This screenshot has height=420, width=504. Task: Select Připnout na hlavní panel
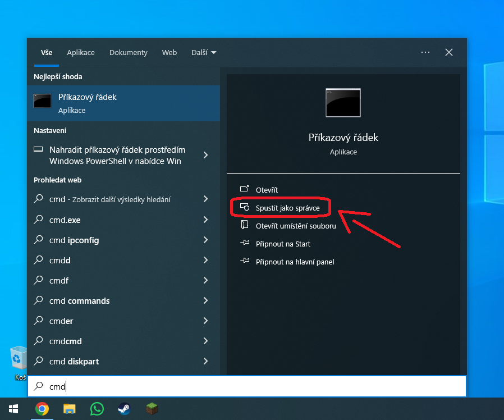(295, 262)
